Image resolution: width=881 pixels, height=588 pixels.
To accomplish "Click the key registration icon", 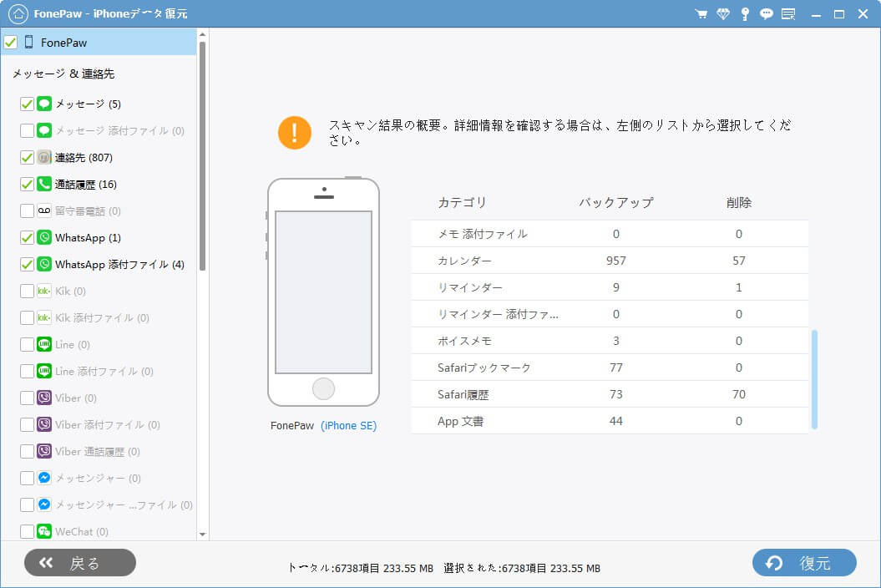I will click(745, 13).
